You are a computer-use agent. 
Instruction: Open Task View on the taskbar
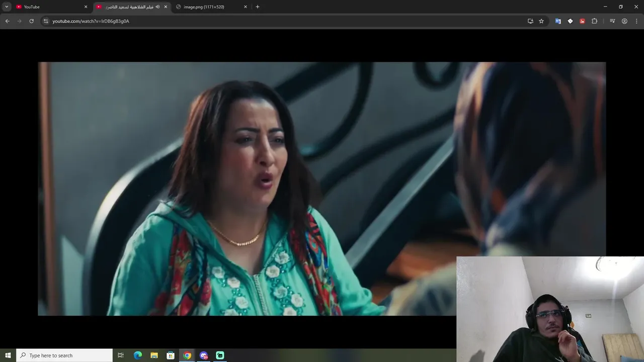click(x=121, y=355)
